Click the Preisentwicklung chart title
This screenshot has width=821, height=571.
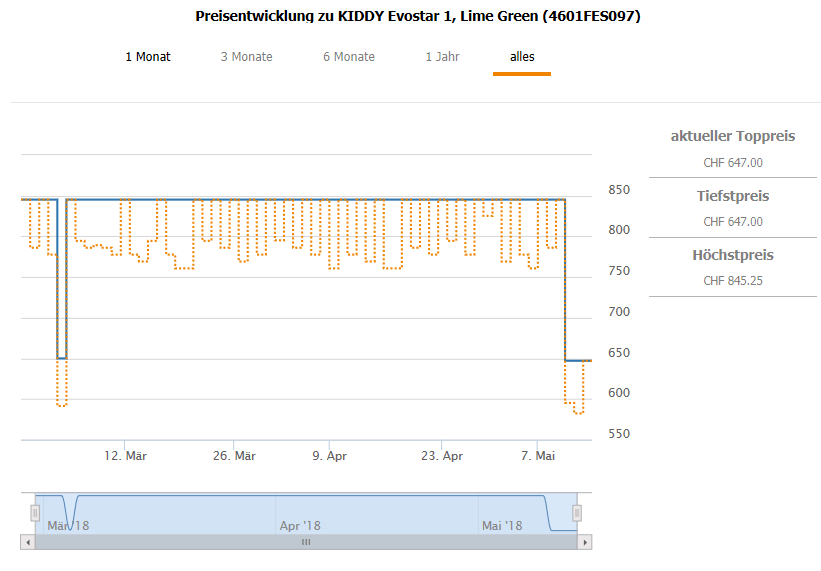click(418, 16)
